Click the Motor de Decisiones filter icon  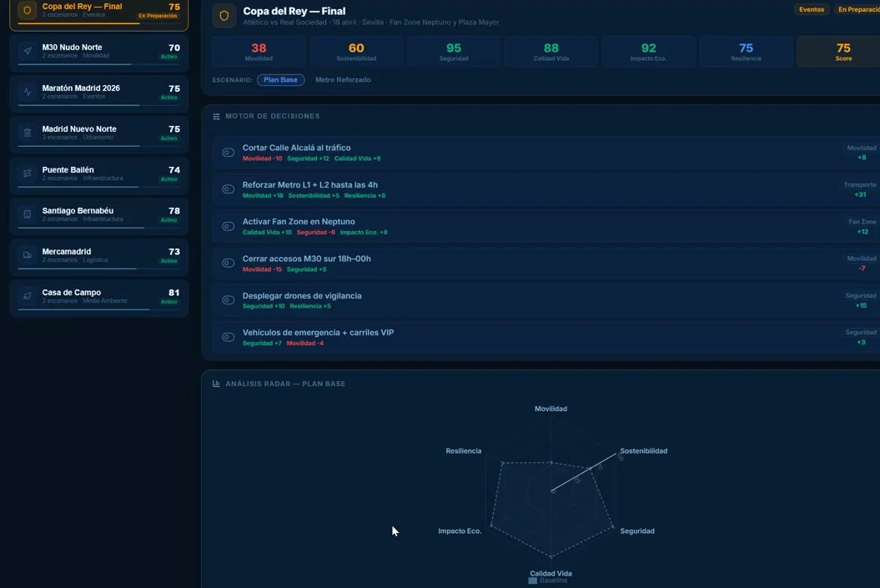pos(215,115)
